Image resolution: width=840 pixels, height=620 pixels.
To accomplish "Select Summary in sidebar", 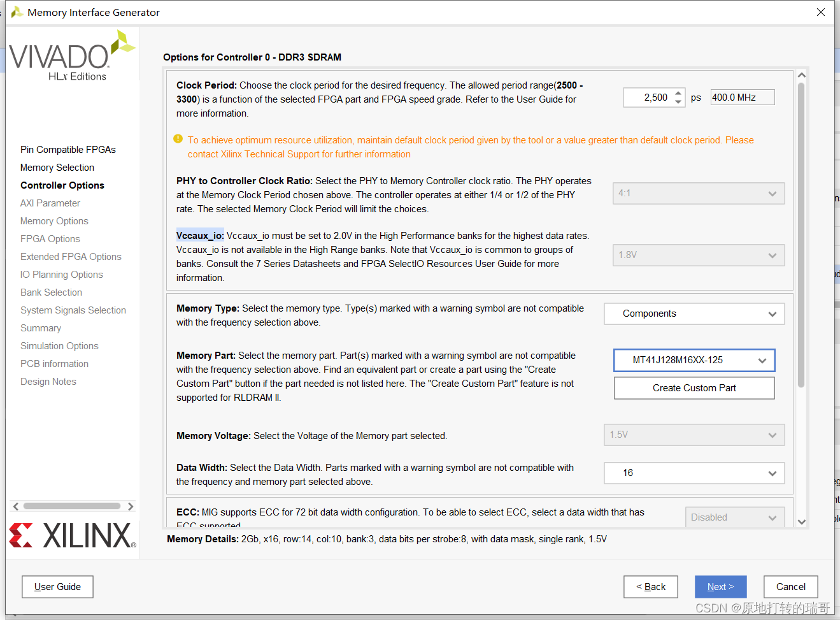I will click(x=41, y=328).
